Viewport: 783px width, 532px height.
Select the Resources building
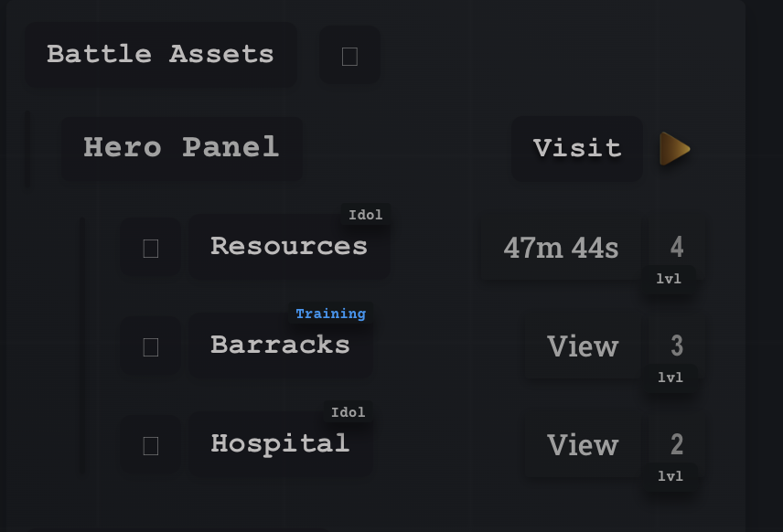[289, 247]
